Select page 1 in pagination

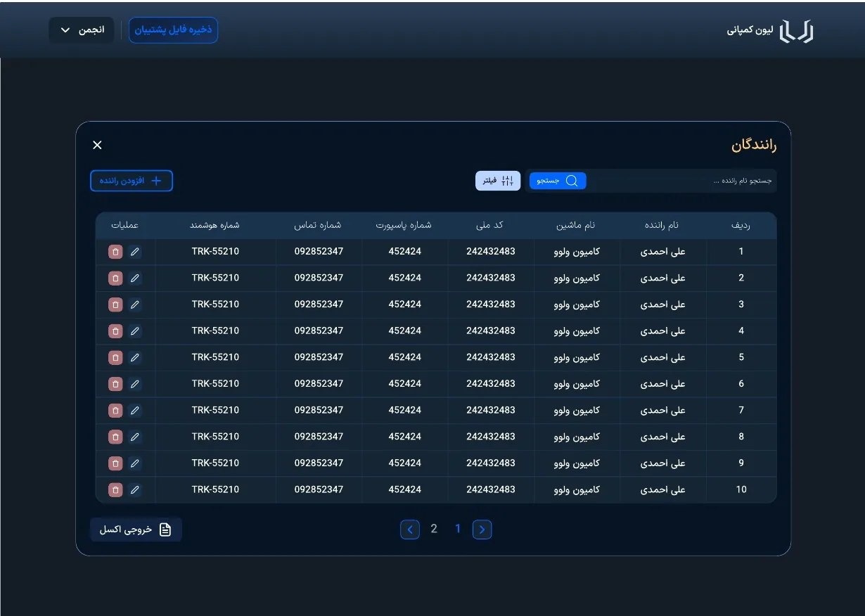pyautogui.click(x=458, y=529)
